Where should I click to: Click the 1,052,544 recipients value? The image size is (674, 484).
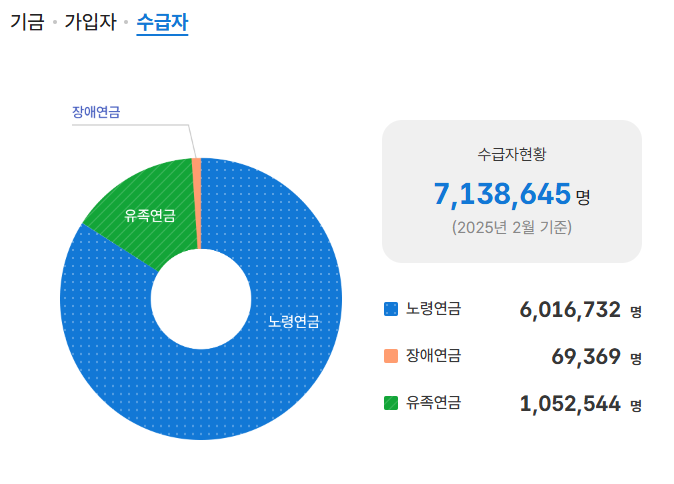(x=570, y=404)
